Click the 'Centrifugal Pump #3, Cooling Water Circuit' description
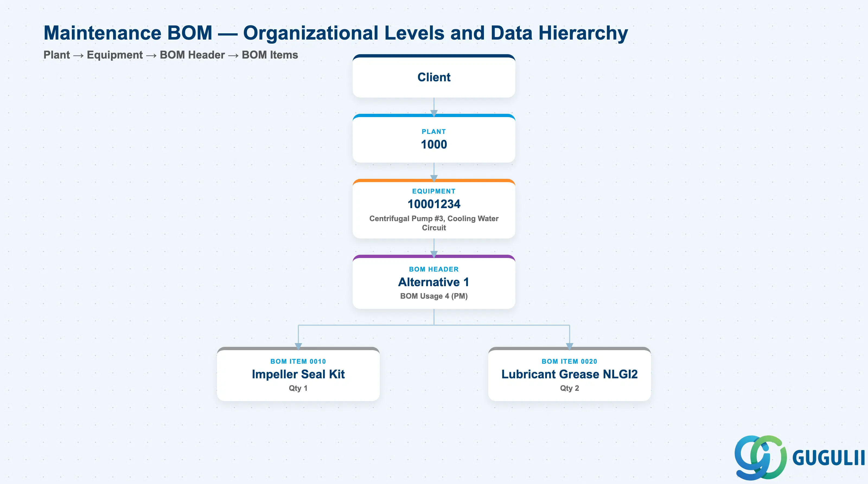The image size is (868, 484). click(434, 223)
